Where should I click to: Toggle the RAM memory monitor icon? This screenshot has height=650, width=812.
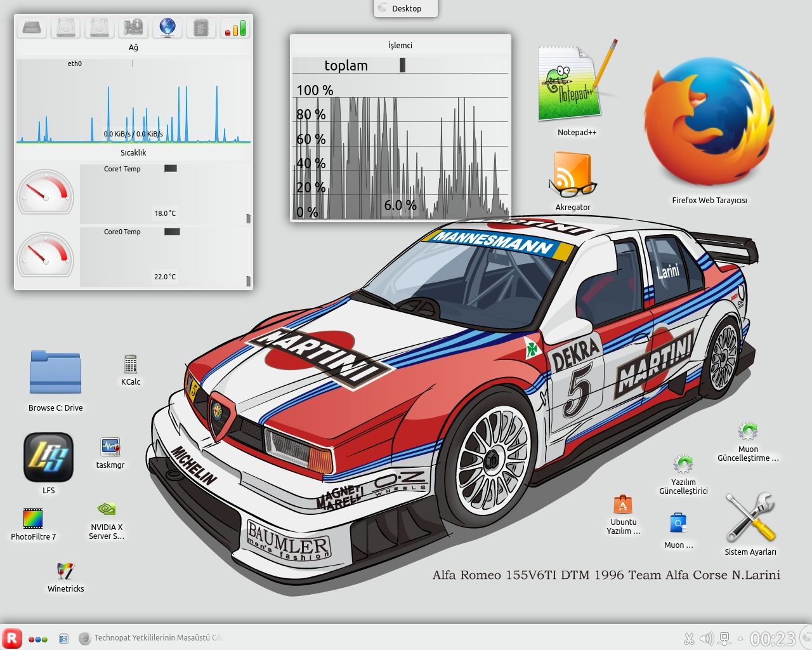[31, 27]
